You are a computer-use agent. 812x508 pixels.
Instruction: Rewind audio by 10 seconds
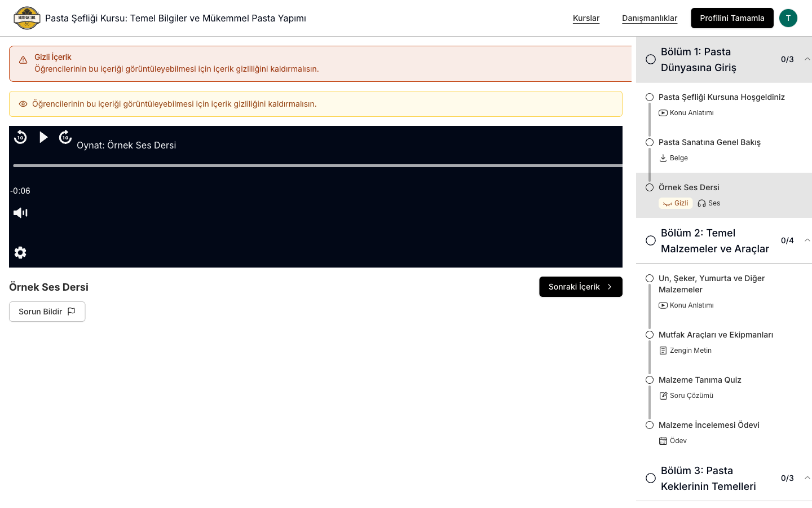[20, 137]
